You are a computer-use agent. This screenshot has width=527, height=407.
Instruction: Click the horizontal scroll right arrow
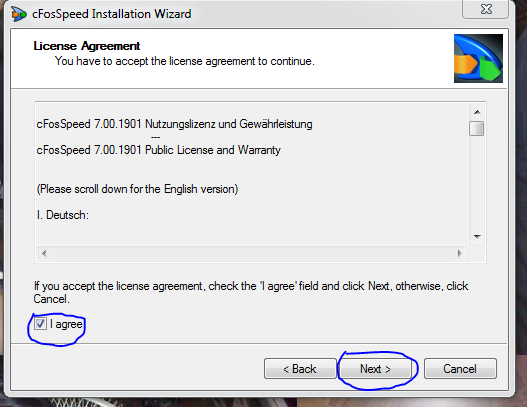coord(459,253)
